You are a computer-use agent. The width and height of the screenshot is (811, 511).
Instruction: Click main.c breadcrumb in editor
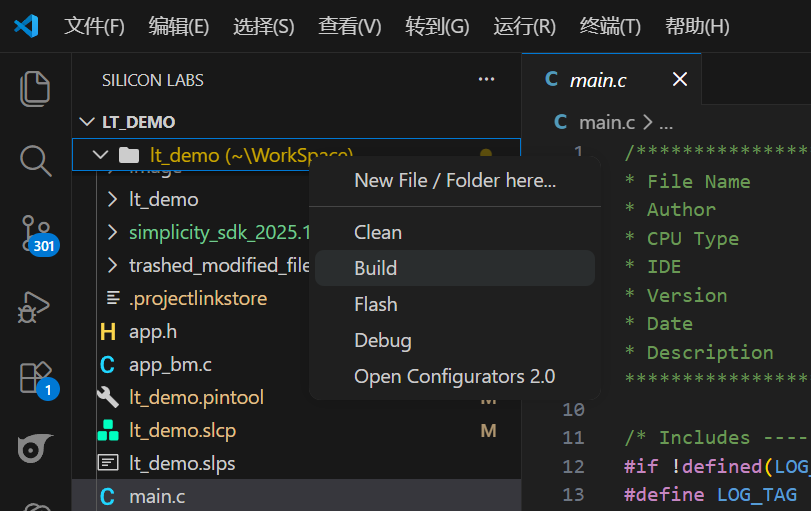606,122
